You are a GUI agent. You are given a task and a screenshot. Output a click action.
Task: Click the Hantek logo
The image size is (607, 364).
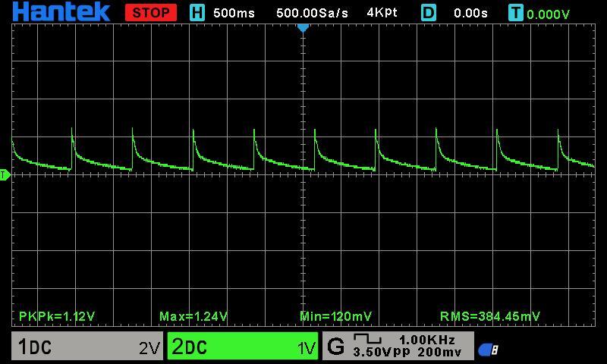pos(61,12)
